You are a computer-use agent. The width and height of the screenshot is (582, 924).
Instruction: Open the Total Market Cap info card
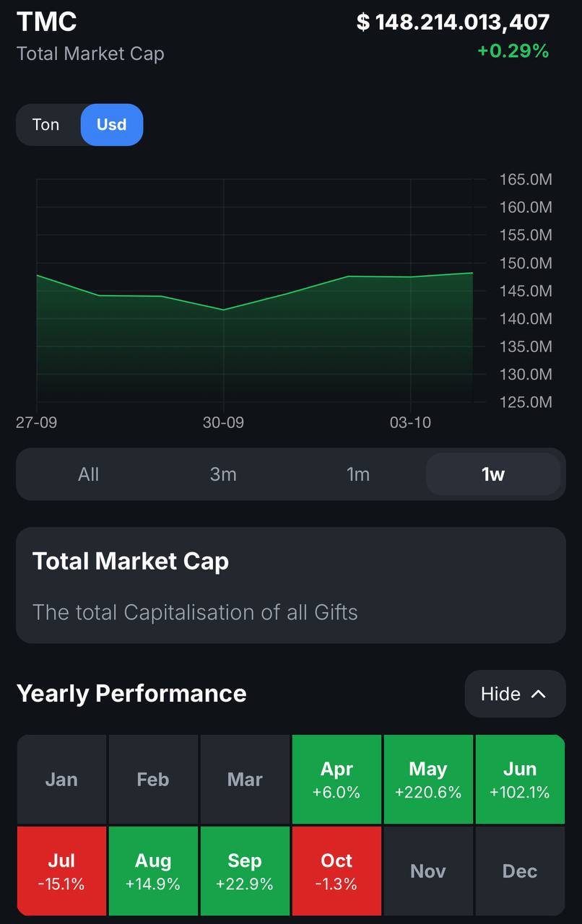(x=291, y=585)
